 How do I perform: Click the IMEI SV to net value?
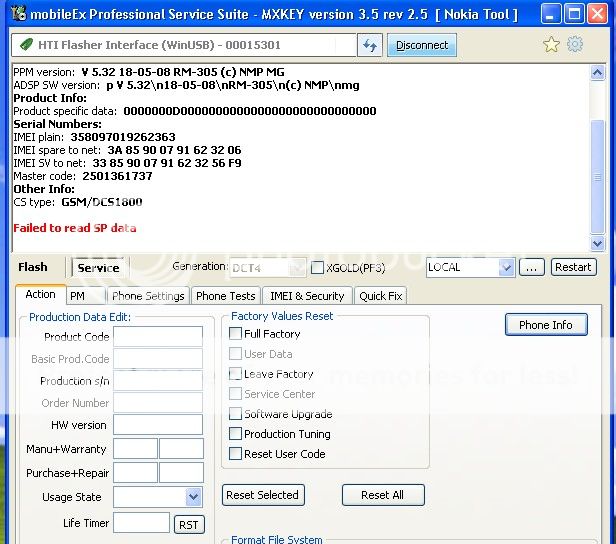point(167,163)
